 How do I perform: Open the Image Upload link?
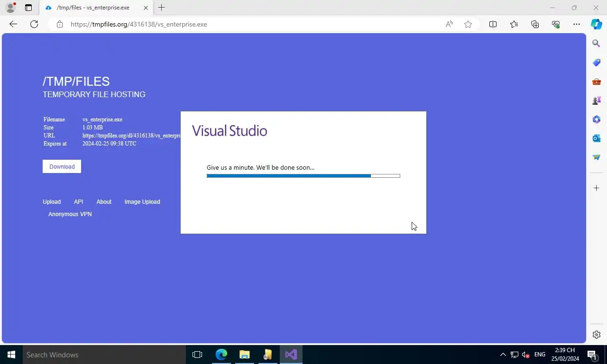pyautogui.click(x=142, y=202)
